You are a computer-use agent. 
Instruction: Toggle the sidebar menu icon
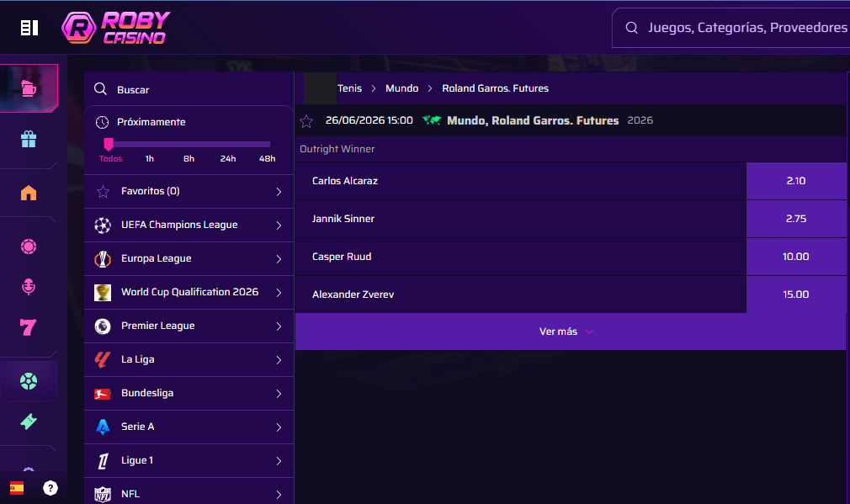click(x=29, y=28)
